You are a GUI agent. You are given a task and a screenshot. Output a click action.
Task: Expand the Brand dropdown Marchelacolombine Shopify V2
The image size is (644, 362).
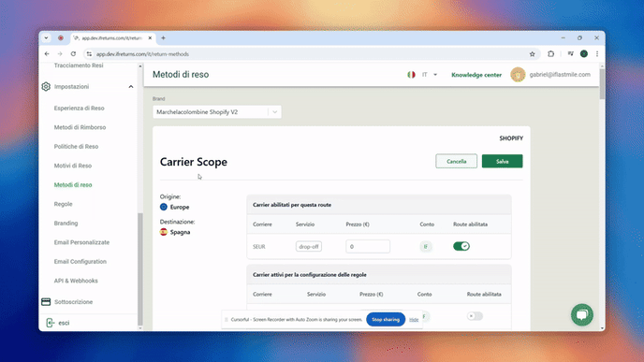(x=217, y=111)
